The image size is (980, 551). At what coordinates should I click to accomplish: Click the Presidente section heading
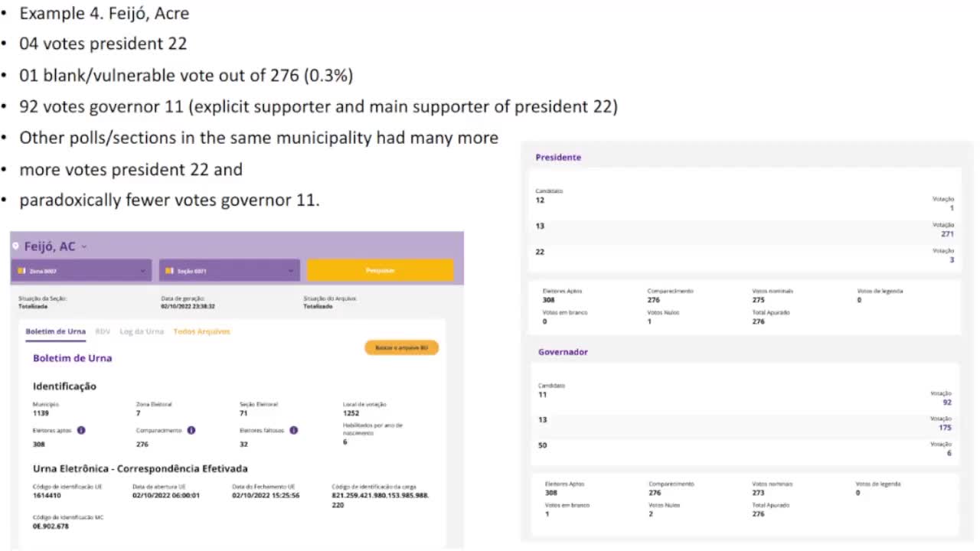pyautogui.click(x=558, y=157)
